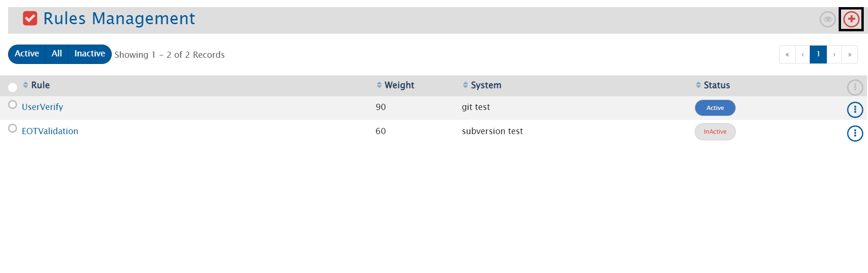Image resolution: width=868 pixels, height=273 pixels.
Task: Switch to the Active filter tab
Action: [x=27, y=54]
